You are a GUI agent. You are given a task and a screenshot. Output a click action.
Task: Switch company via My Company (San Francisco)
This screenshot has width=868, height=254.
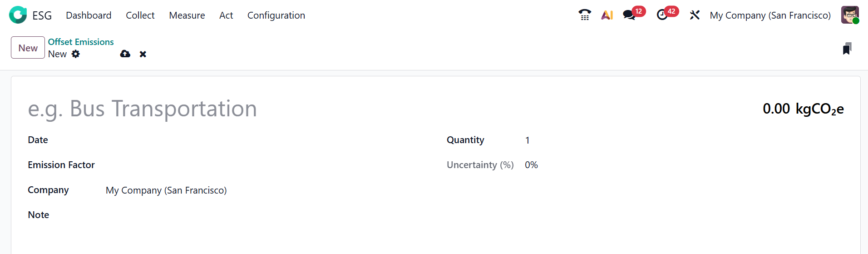click(770, 15)
